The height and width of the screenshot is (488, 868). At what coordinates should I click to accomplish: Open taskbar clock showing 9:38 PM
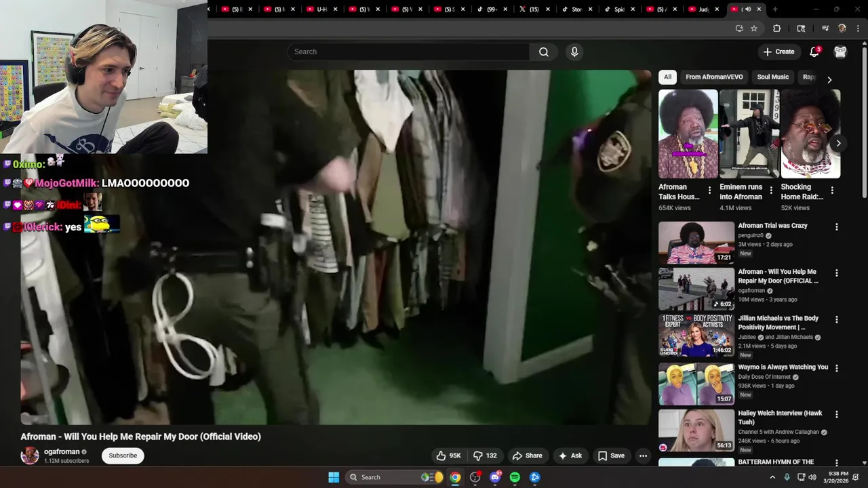tap(837, 477)
